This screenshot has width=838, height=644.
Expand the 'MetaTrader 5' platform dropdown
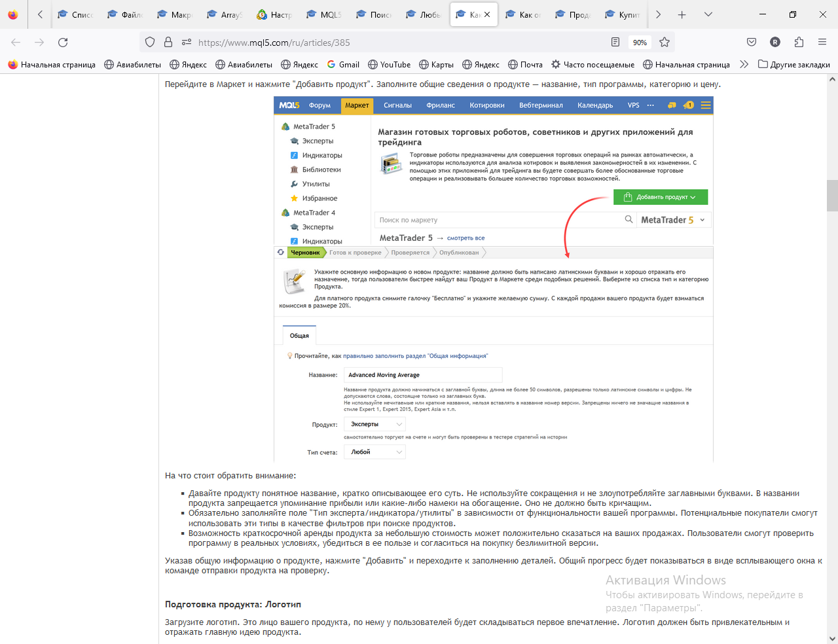click(x=673, y=220)
